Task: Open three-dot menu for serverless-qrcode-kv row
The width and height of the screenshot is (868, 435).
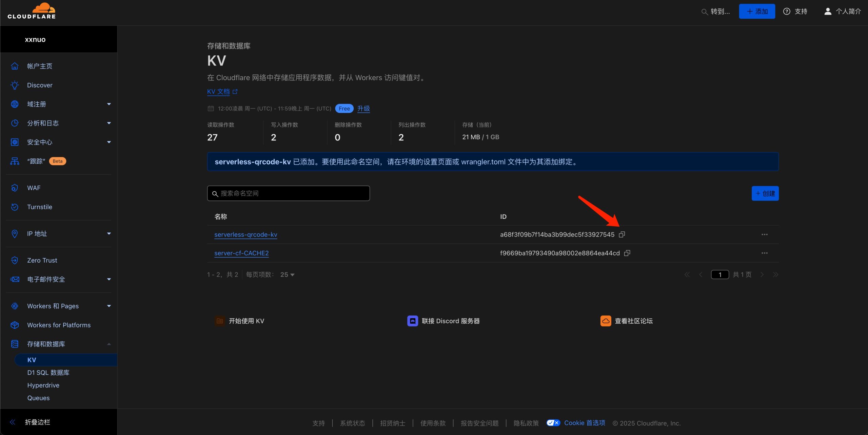Action: [x=764, y=234]
